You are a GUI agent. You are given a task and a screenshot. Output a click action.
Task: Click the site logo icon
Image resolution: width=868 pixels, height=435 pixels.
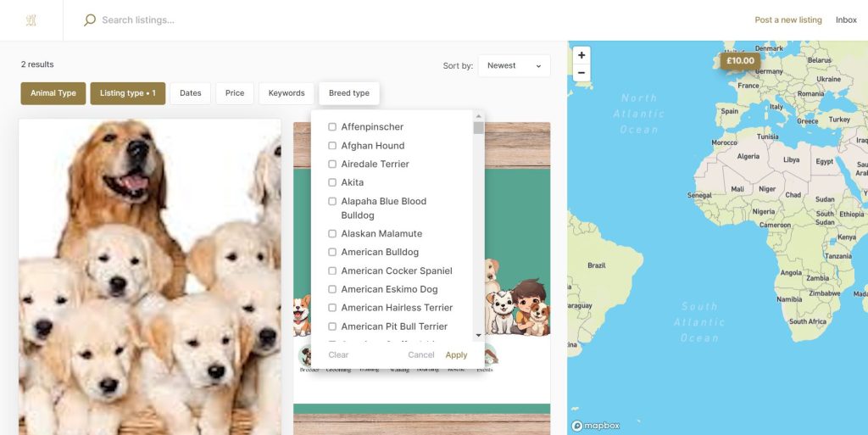click(31, 20)
